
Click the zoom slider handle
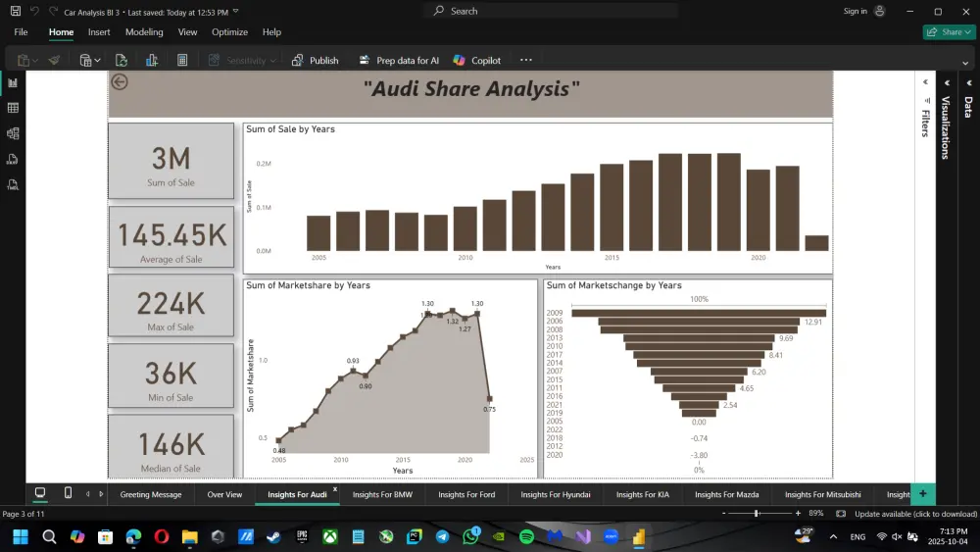coord(757,513)
